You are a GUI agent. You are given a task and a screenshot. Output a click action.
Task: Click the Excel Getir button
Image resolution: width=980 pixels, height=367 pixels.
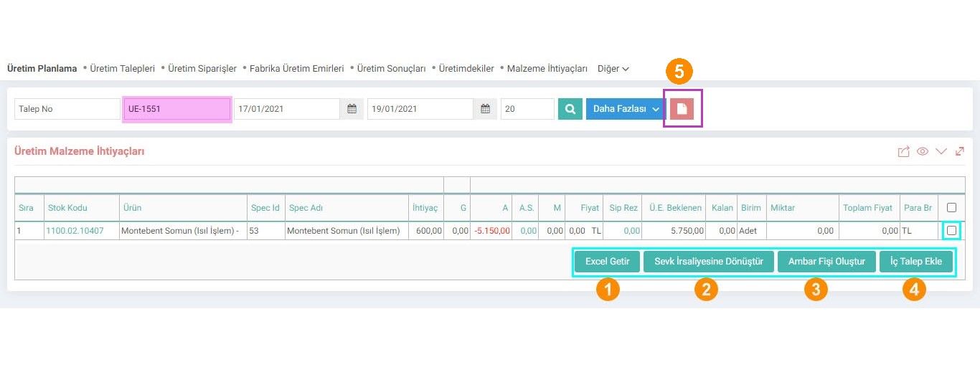point(607,262)
